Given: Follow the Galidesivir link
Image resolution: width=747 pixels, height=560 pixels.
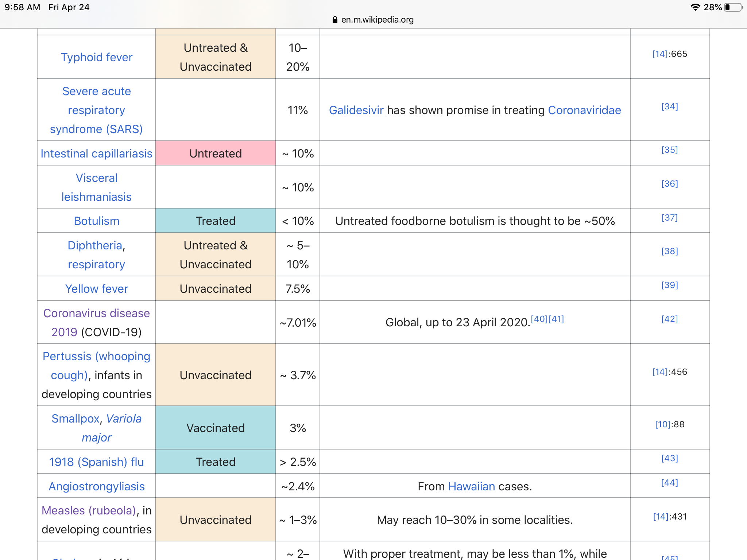Looking at the screenshot, I should point(356,110).
